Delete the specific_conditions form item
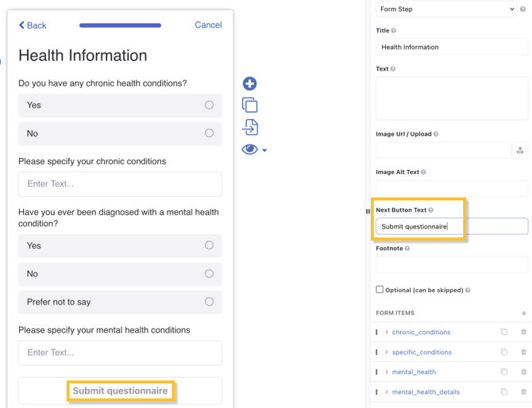 pyautogui.click(x=523, y=352)
